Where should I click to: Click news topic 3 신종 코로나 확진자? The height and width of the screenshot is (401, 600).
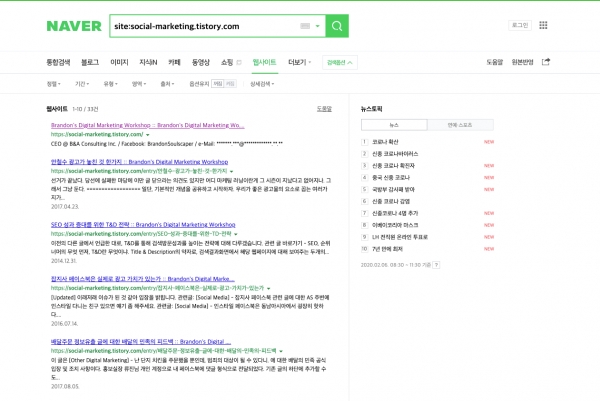click(393, 166)
